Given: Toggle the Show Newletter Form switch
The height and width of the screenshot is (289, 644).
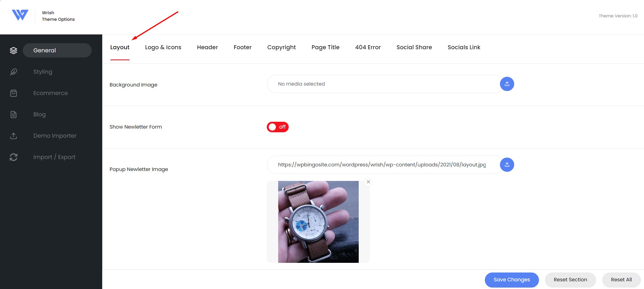Looking at the screenshot, I should [x=278, y=127].
